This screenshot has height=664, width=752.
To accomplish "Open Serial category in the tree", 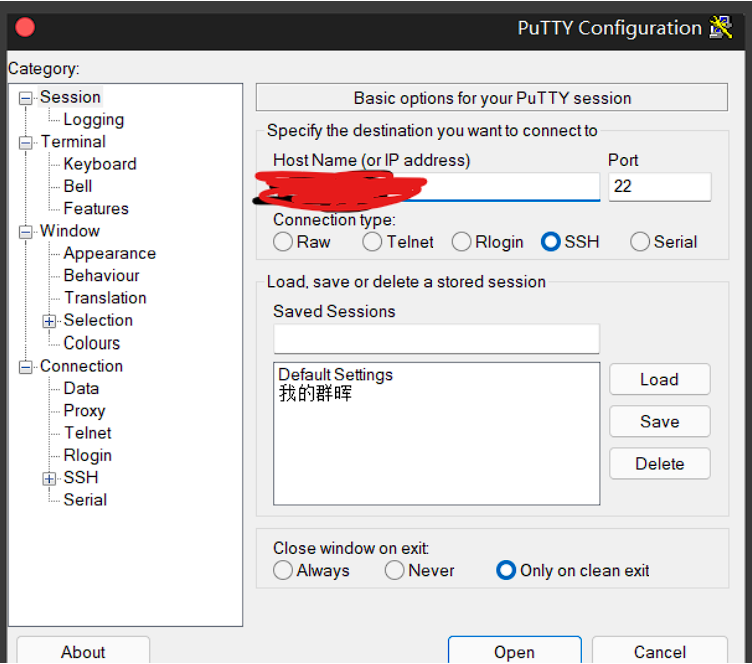I will coord(85,500).
